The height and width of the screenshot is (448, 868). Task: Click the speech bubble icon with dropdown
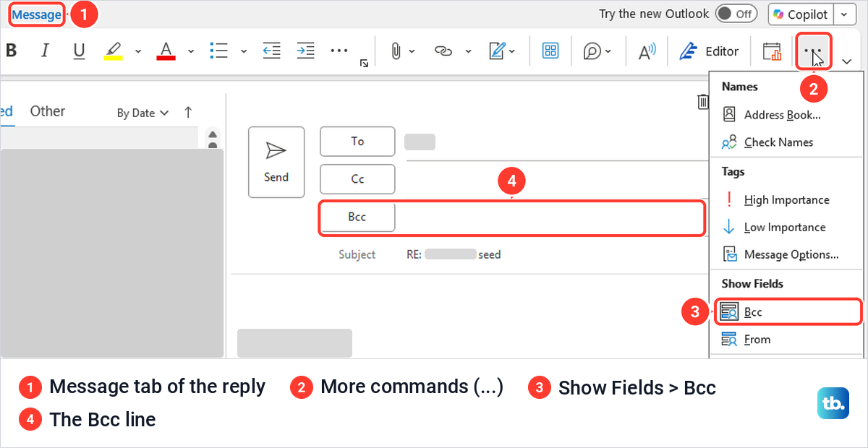pos(597,51)
